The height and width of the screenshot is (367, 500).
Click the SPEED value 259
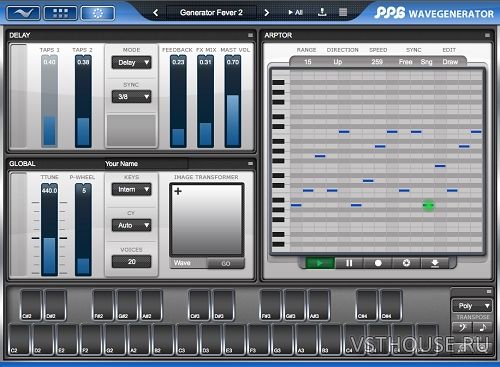[x=377, y=62]
